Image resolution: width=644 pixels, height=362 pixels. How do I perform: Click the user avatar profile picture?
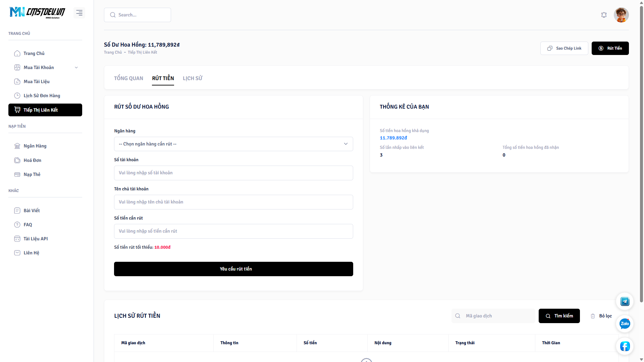click(621, 15)
